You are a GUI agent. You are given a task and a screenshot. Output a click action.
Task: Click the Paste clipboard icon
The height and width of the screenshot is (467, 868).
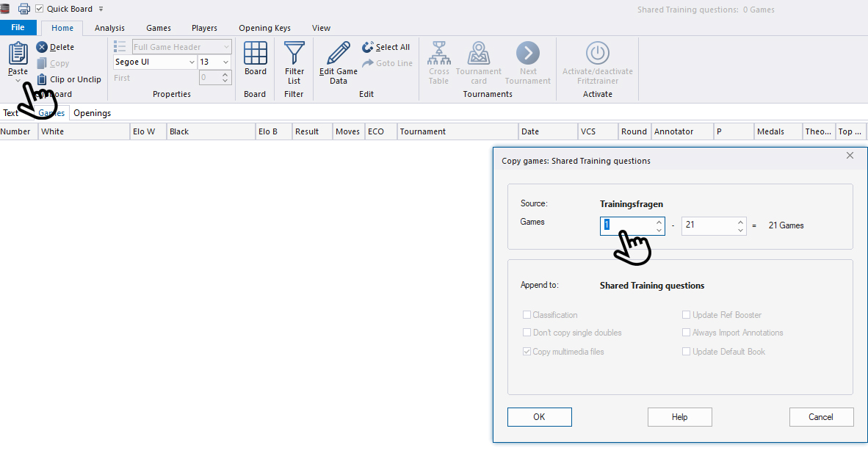[18, 54]
